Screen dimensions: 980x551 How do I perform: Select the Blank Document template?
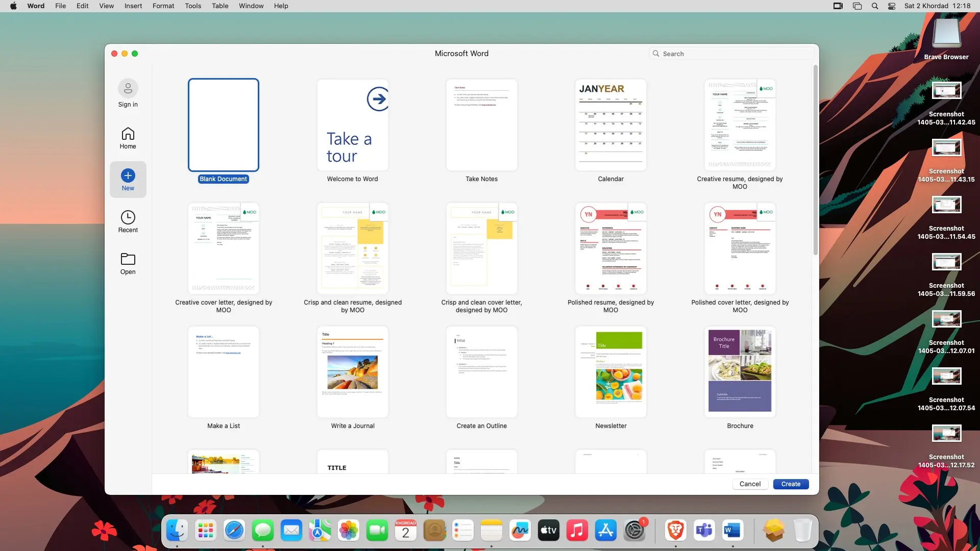tap(224, 125)
